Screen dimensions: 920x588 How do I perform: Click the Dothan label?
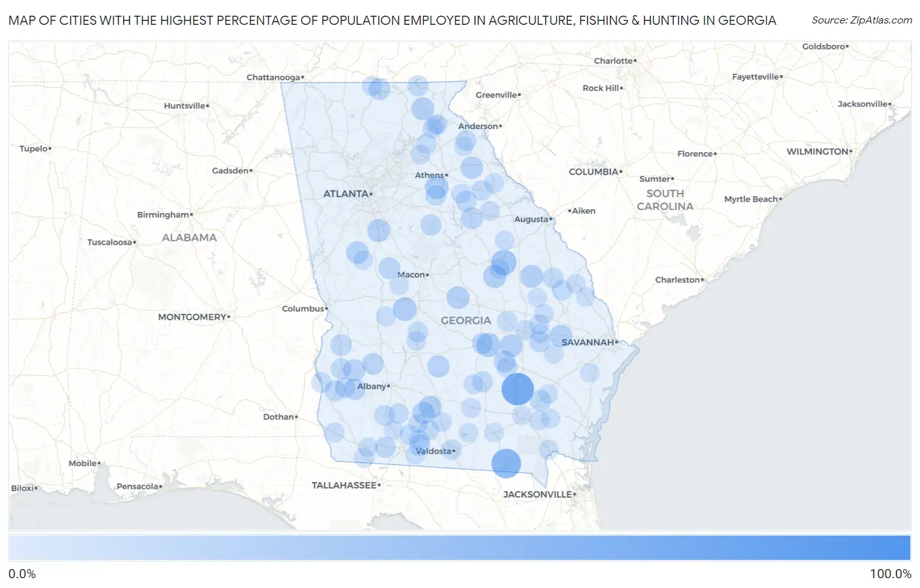click(278, 417)
